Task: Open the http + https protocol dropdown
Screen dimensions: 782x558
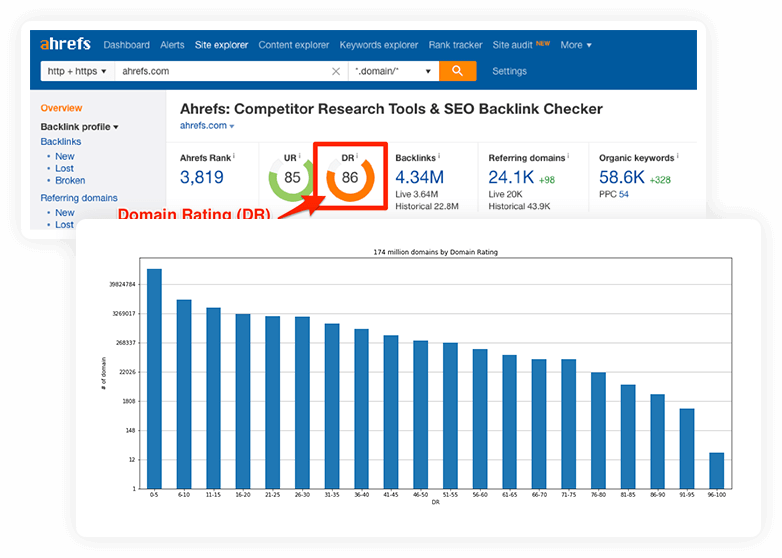Action: point(75,72)
